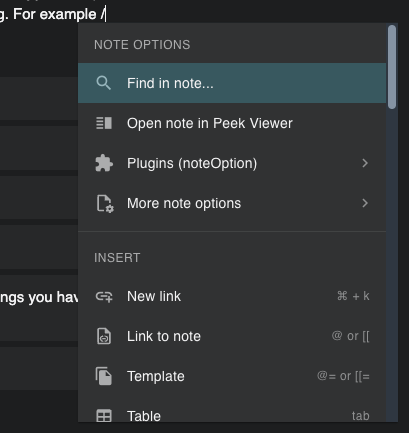Expand the Plugins (noteOption) submenu arrow

pos(365,163)
